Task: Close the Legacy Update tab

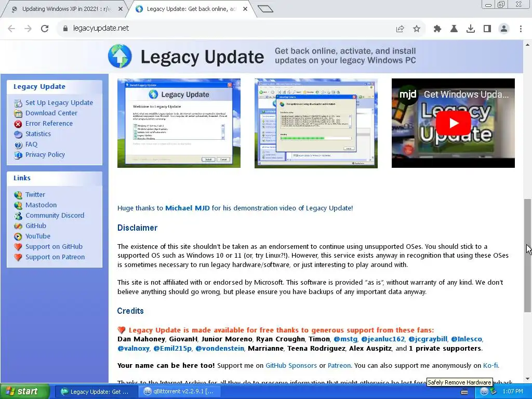Action: [245, 9]
